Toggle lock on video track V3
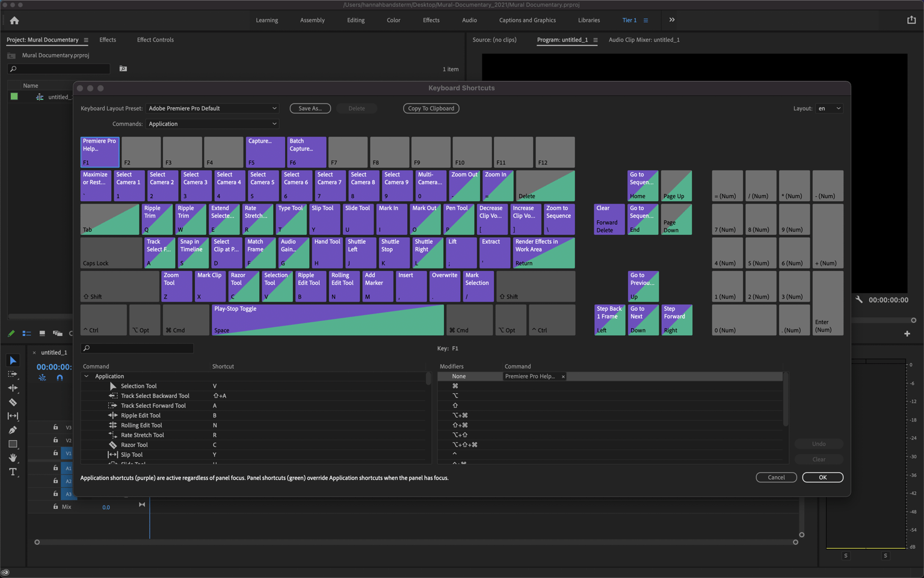This screenshot has height=578, width=924. [x=55, y=427]
